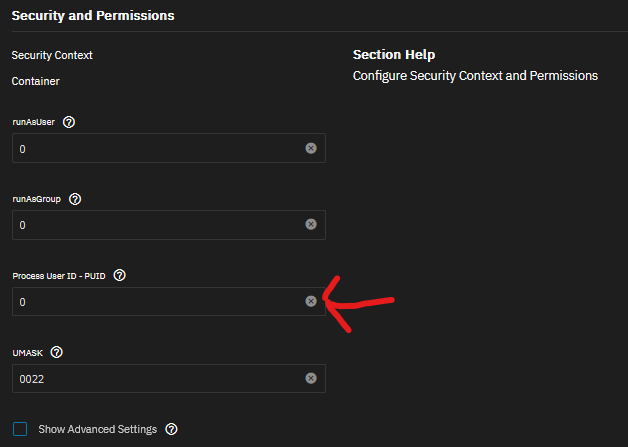Click the Show Advanced Settings label text
The width and height of the screenshot is (628, 447).
pos(97,429)
